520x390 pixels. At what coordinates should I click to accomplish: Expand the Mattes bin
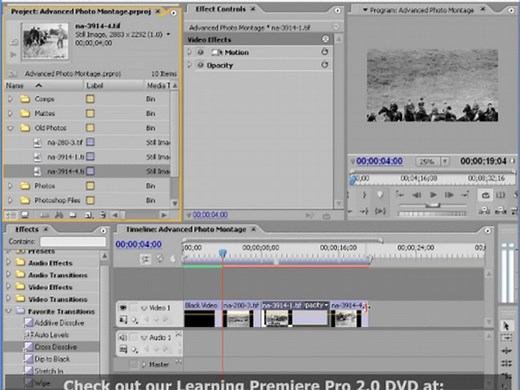[x=10, y=113]
